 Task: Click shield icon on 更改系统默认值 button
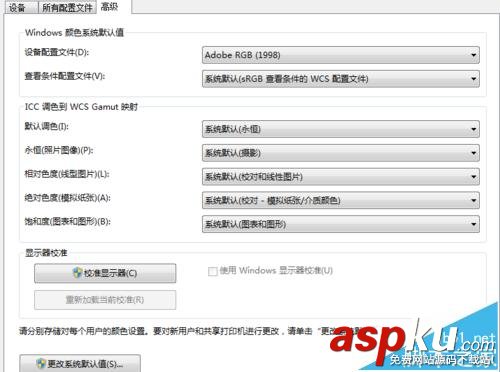[41, 363]
